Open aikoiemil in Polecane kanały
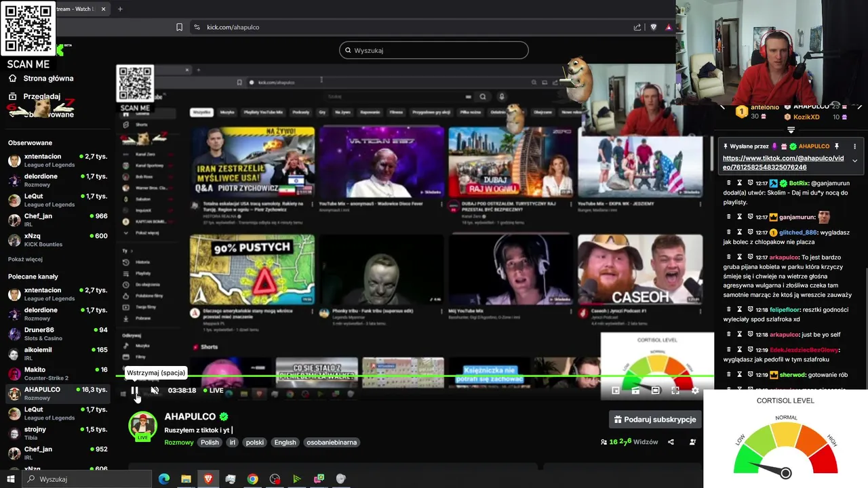Image resolution: width=868 pixels, height=488 pixels. tap(58, 354)
